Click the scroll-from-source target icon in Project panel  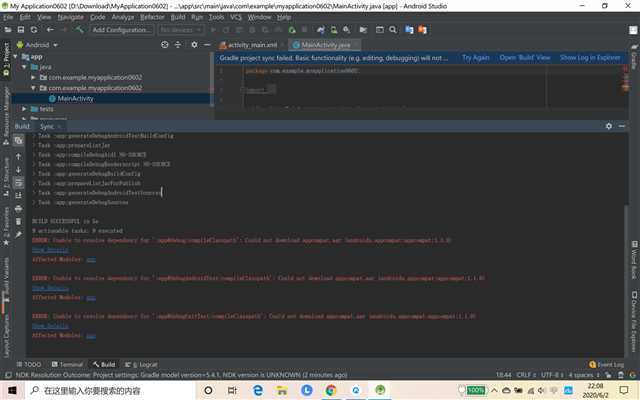point(164,45)
